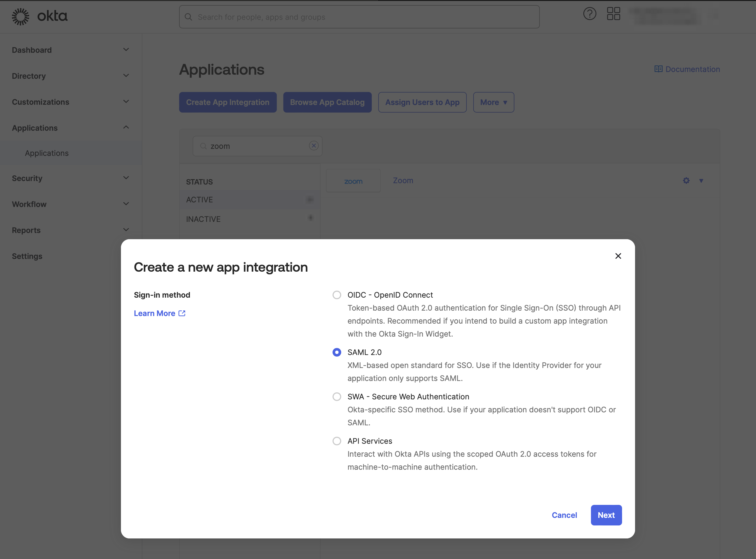This screenshot has height=559, width=756.
Task: Open the help question mark icon
Action: 590,14
